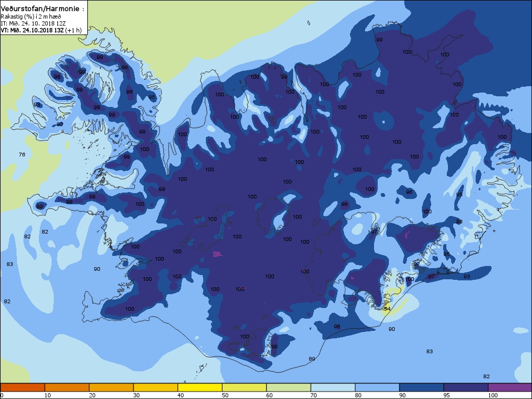Click the legend scale label 10
The image size is (532, 399).
[x=48, y=395]
